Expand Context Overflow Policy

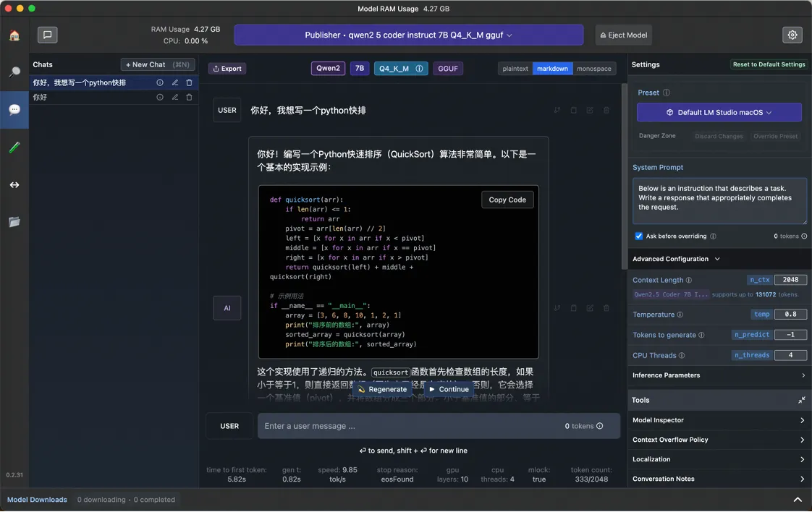tap(719, 440)
